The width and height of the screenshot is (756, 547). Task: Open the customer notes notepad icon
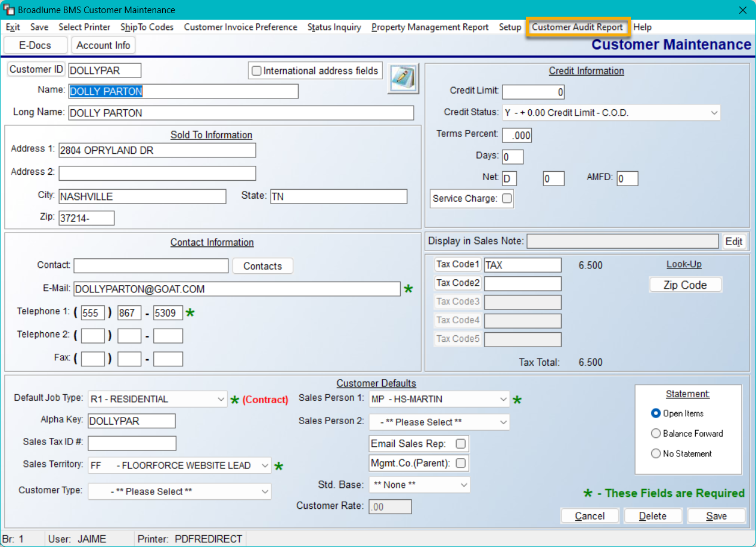[x=404, y=79]
